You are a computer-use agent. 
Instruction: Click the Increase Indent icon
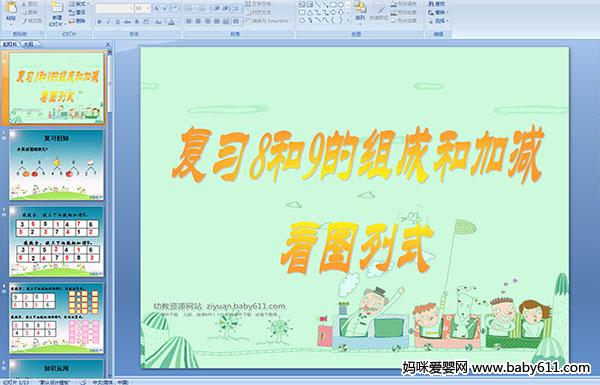(x=226, y=8)
